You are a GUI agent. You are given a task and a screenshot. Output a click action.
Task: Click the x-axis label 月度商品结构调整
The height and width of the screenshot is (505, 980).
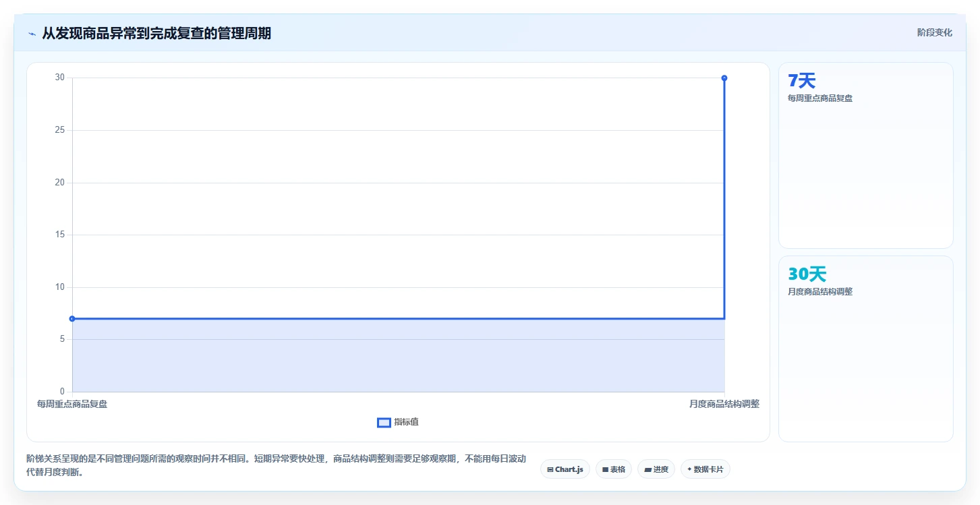(x=724, y=404)
